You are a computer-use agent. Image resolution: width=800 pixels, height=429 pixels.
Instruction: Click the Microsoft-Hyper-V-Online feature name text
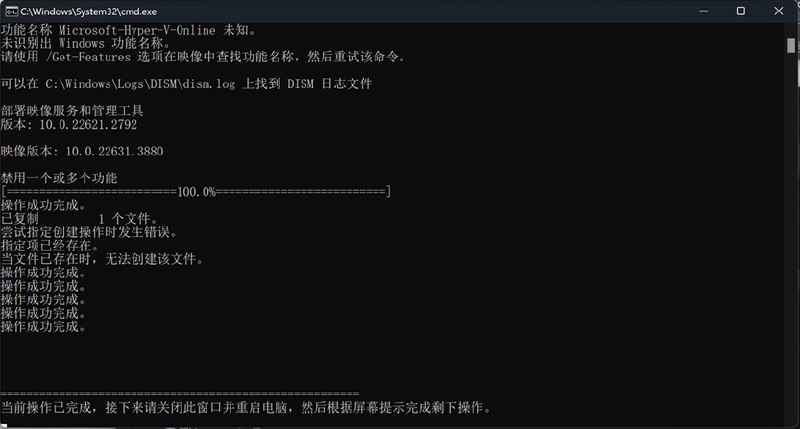(137, 30)
